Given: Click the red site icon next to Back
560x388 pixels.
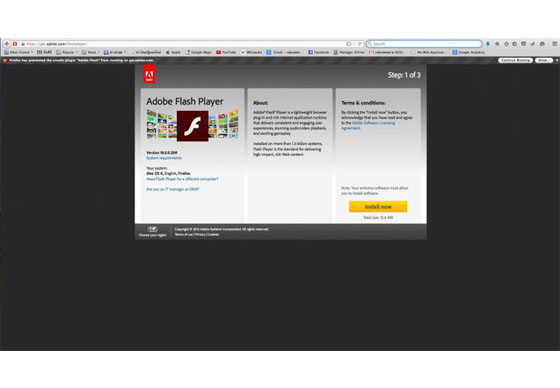Looking at the screenshot, I should click(15, 44).
